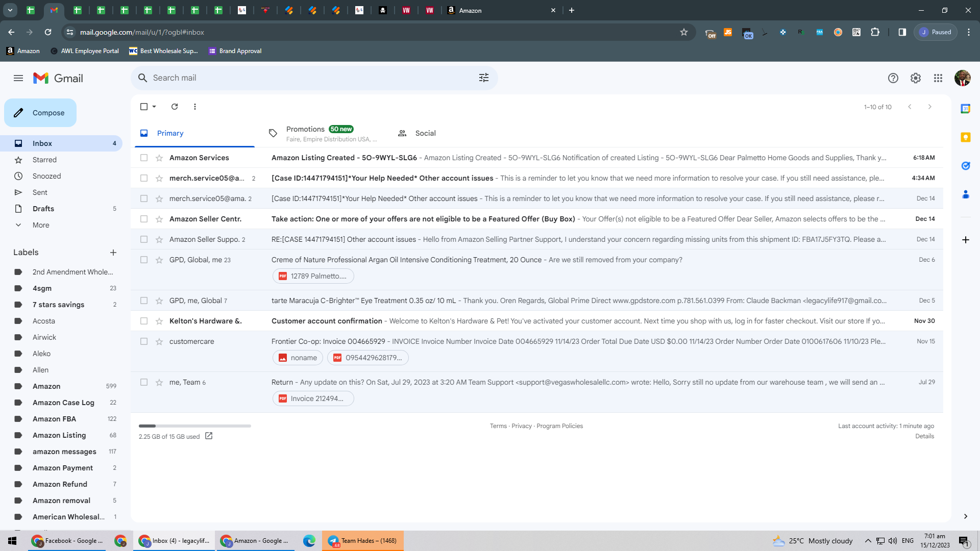Star the Amazon Services email
Screen dimensions: 980x551
159,158
